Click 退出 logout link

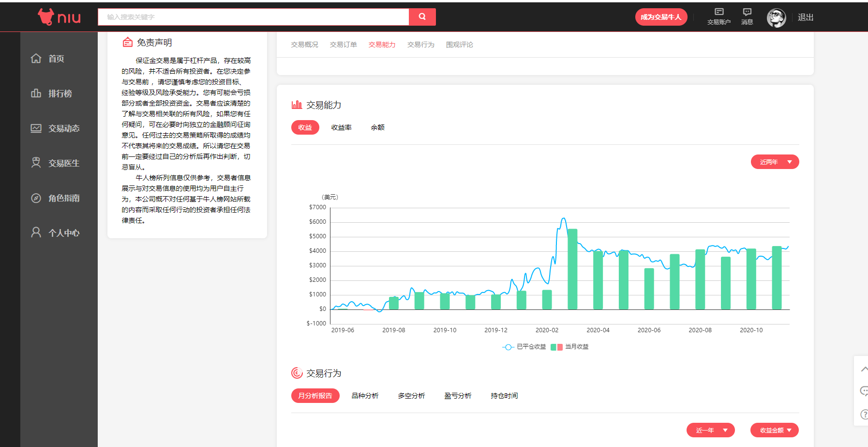coord(805,17)
